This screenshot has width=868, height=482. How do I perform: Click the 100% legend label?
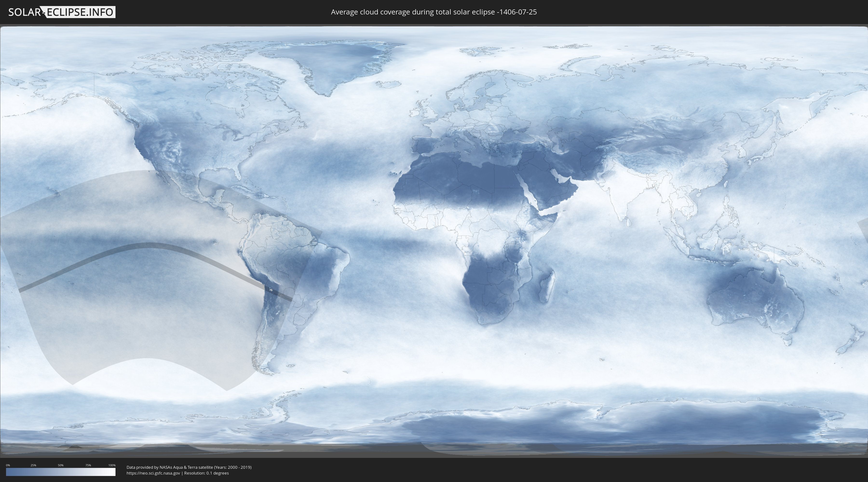[x=112, y=465]
